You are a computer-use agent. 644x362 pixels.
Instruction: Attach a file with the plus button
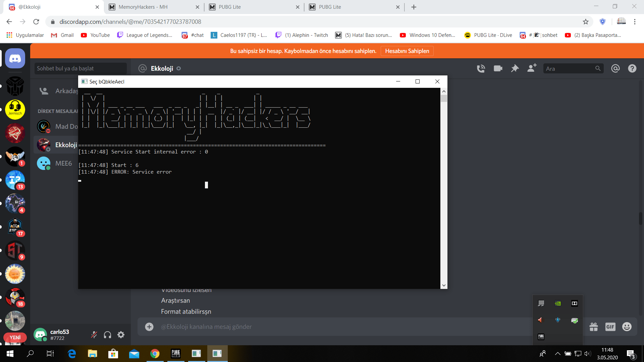tap(149, 327)
